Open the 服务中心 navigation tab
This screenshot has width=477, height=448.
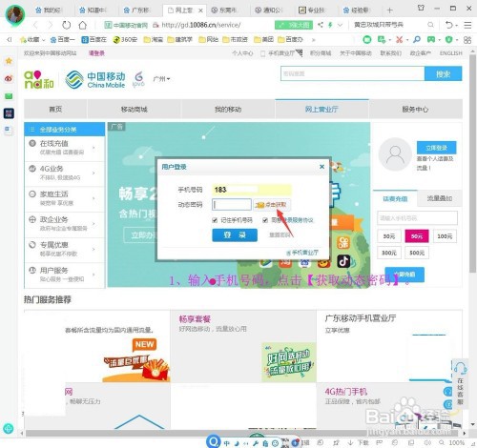tap(415, 109)
